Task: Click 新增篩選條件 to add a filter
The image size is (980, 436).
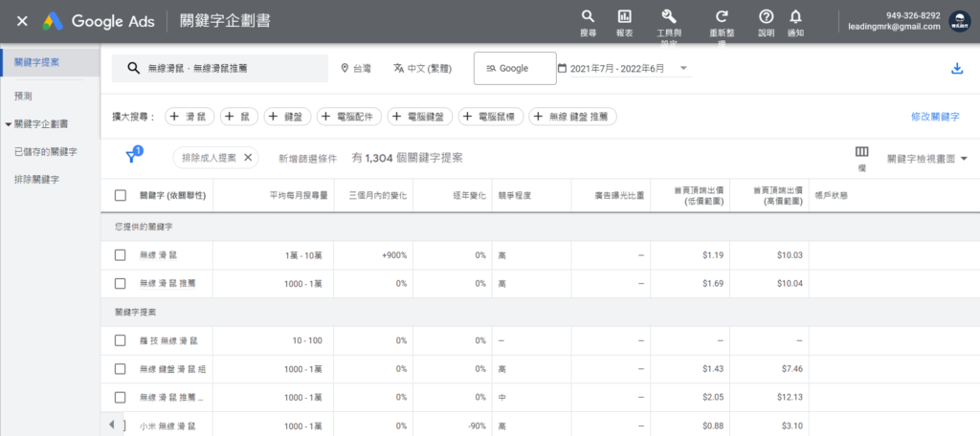Action: (307, 159)
